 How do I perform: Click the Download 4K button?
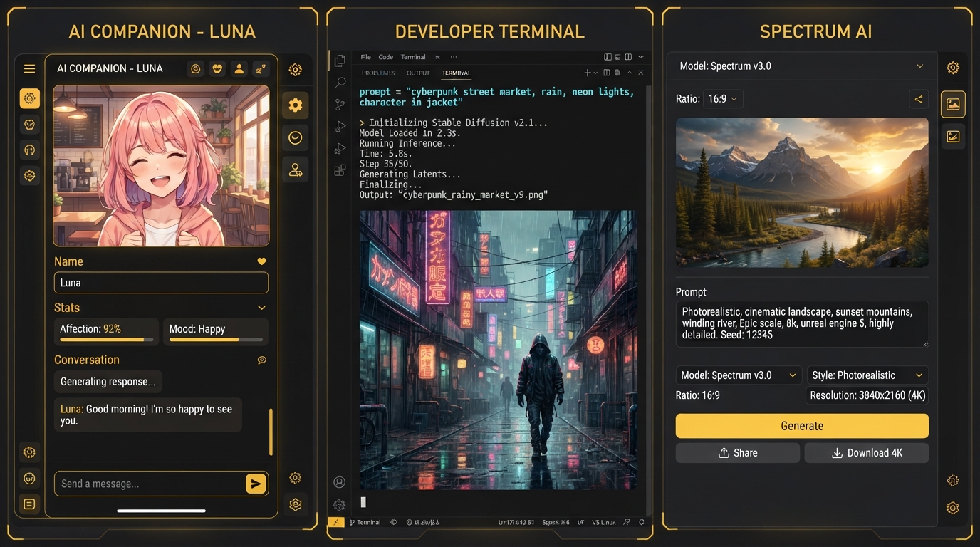tap(867, 453)
